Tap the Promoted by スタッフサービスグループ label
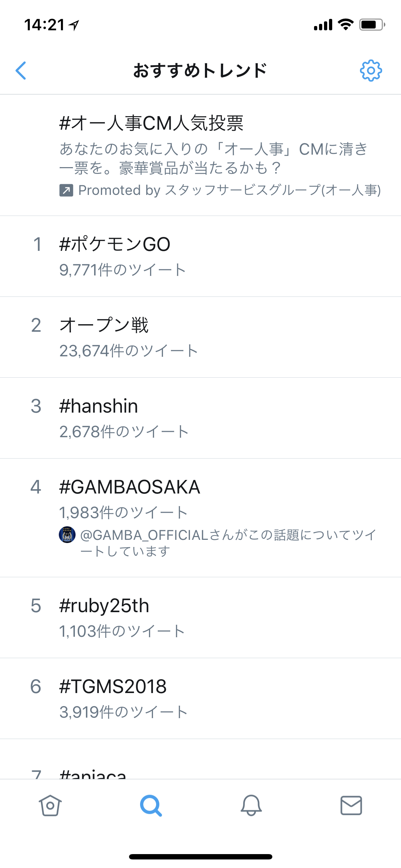The height and width of the screenshot is (868, 401). [230, 190]
